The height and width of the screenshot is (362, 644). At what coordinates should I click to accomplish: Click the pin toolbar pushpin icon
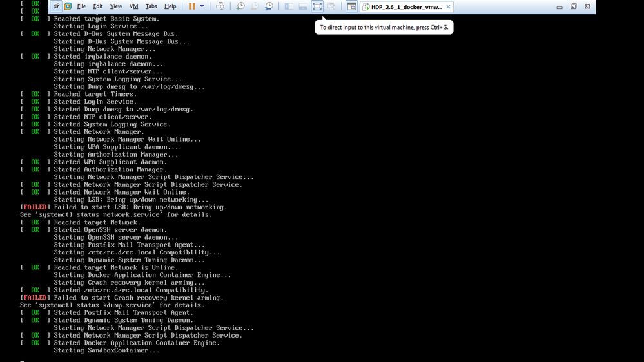[56, 6]
